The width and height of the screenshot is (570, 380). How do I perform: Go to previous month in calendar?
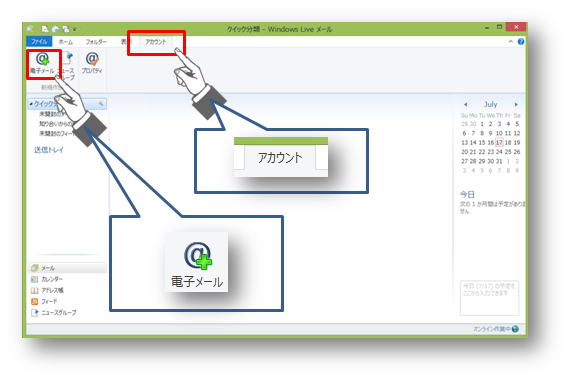coord(465,104)
